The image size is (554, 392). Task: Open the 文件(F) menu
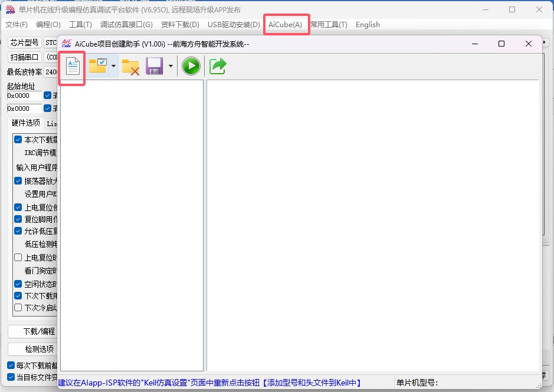pyautogui.click(x=17, y=25)
